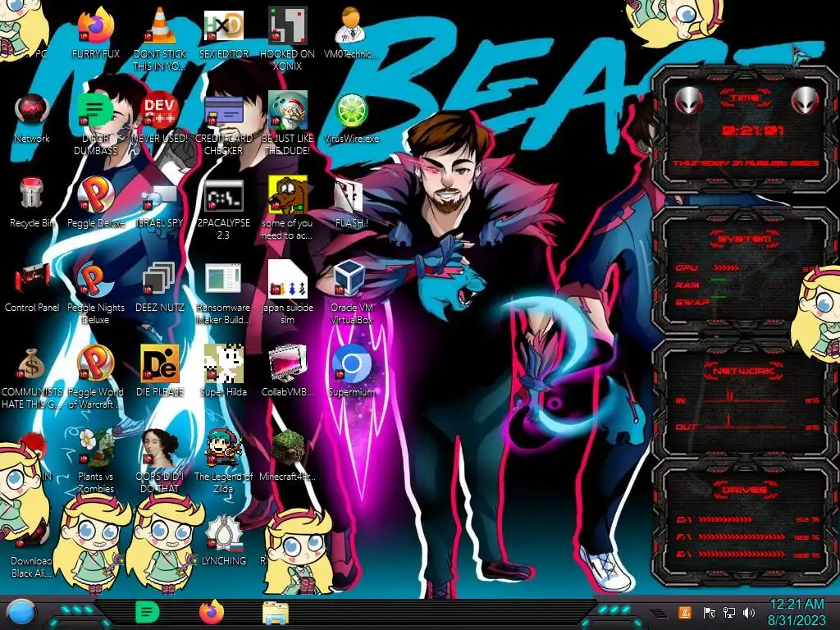Open the Dev-C++ NEVER USED! shortcut
840x630 pixels.
click(x=160, y=111)
